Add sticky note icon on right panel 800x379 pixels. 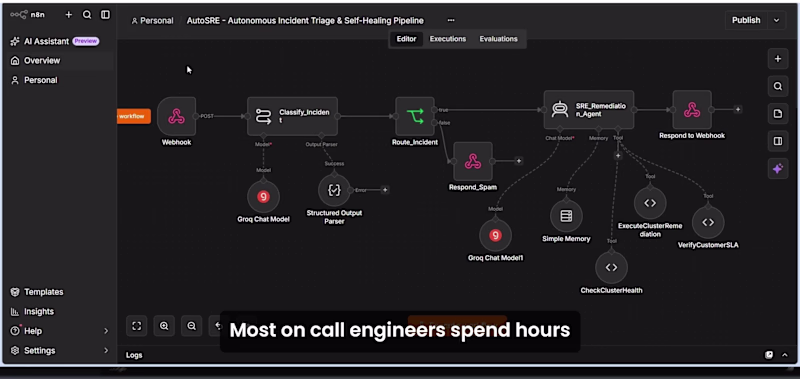pos(778,114)
